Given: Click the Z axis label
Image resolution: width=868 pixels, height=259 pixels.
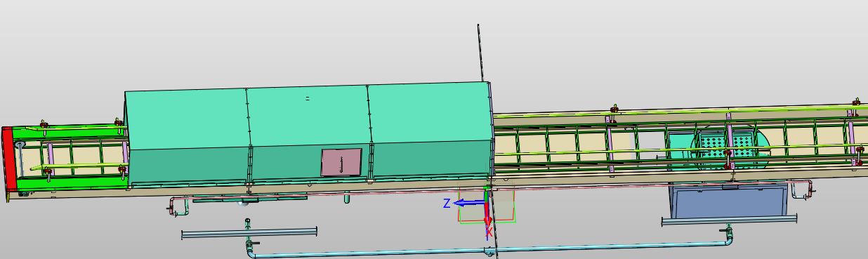Looking at the screenshot, I should coord(447,204).
